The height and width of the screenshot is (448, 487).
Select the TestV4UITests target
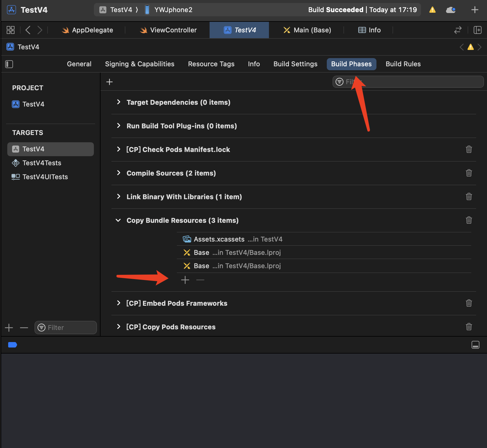(40, 177)
